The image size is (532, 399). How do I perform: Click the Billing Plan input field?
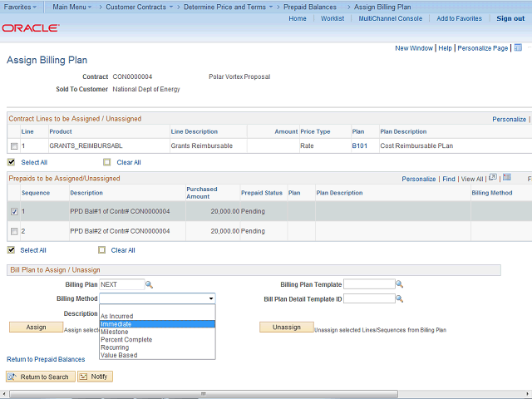click(x=121, y=284)
